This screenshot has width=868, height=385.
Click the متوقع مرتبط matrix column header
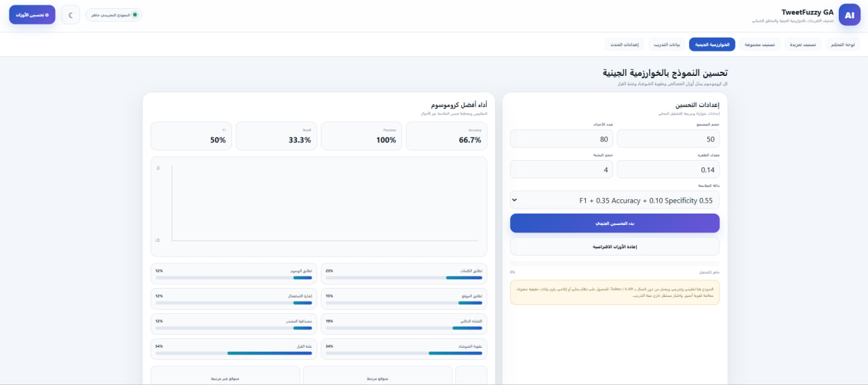(378, 378)
